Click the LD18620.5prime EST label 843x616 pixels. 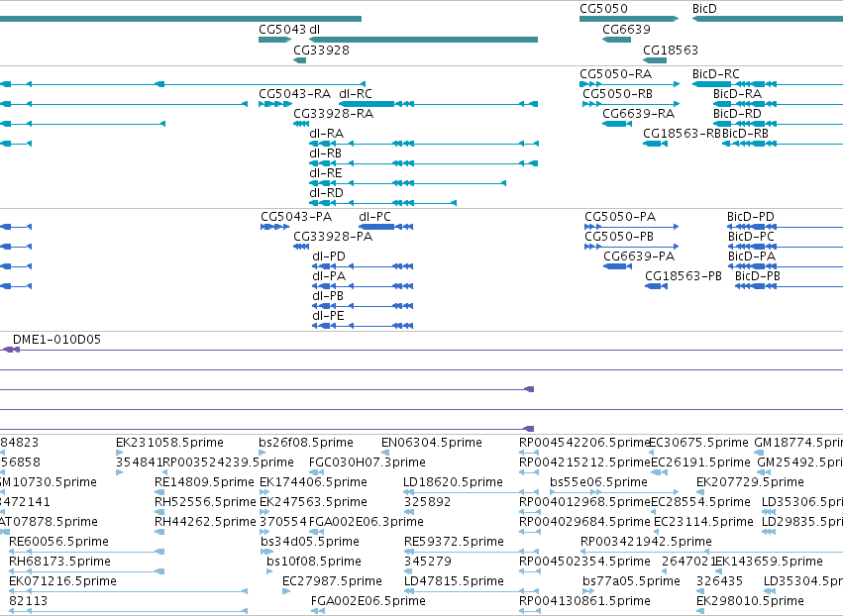[x=453, y=482]
